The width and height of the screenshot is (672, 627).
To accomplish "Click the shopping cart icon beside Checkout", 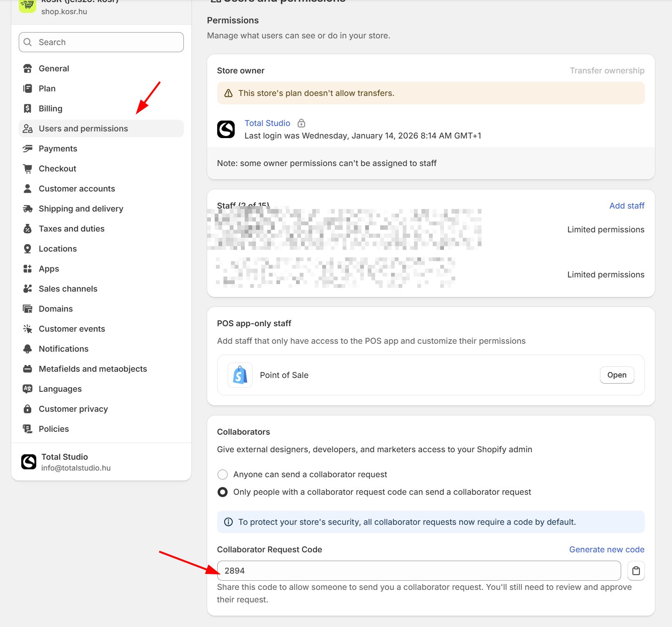I will click(x=28, y=169).
